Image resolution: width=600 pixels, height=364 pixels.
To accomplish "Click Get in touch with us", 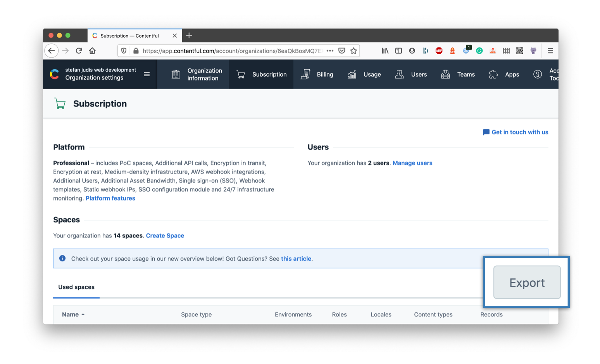I will [x=516, y=132].
